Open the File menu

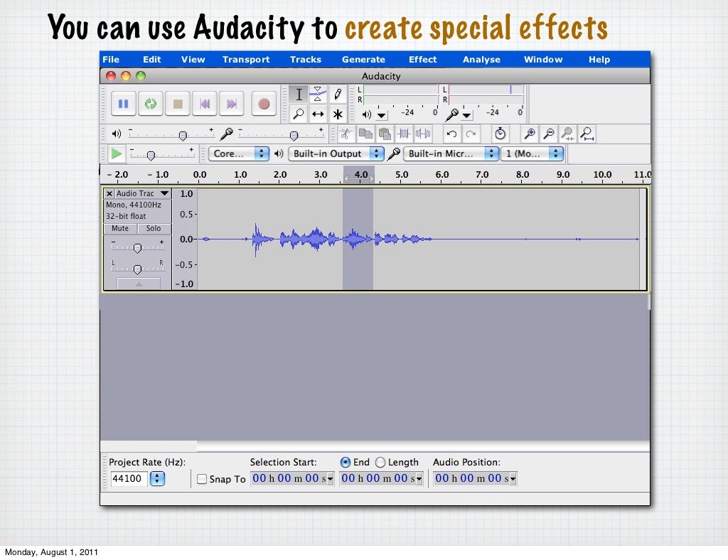tap(111, 60)
